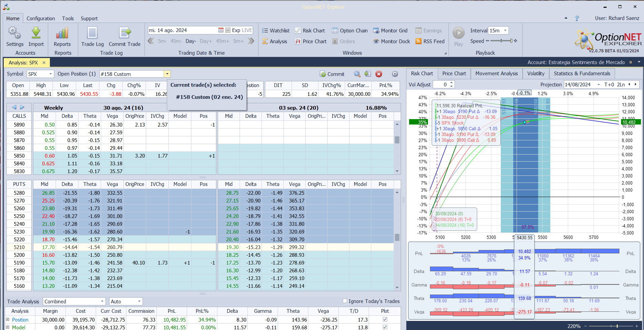The image size is (644, 330).
Task: Toggle the Model row Plot checkbox
Action: point(385,327)
